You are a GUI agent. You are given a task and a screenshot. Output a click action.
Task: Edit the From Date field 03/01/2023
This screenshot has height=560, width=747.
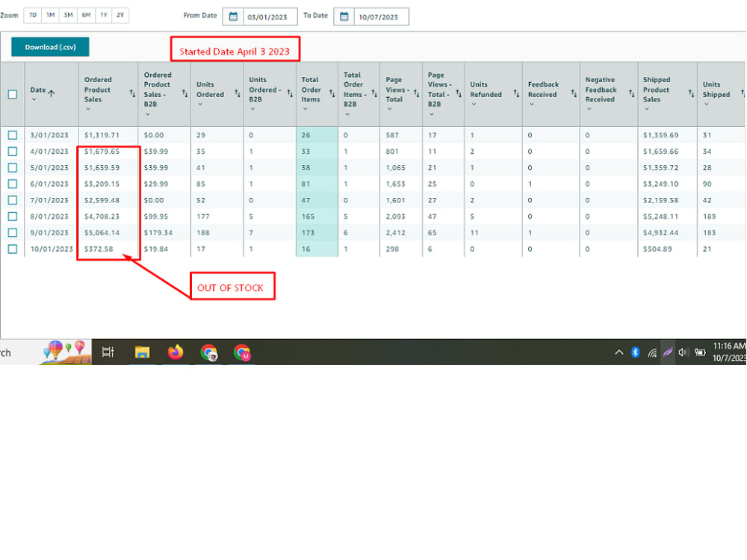[x=270, y=16]
